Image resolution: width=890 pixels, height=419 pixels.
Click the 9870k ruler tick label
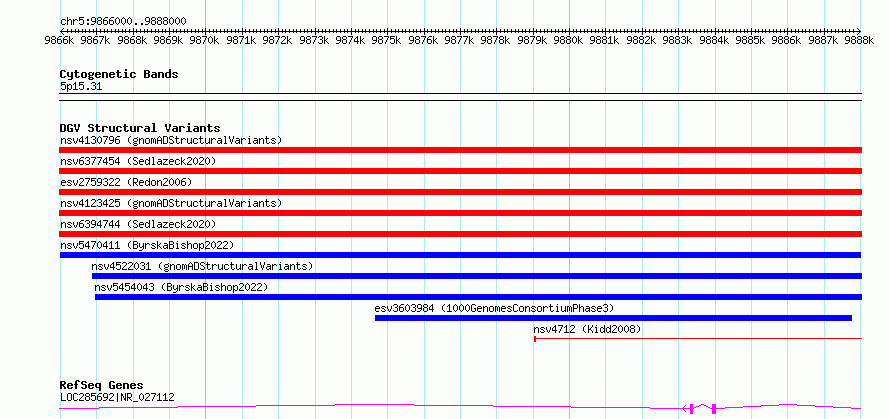tap(205, 40)
